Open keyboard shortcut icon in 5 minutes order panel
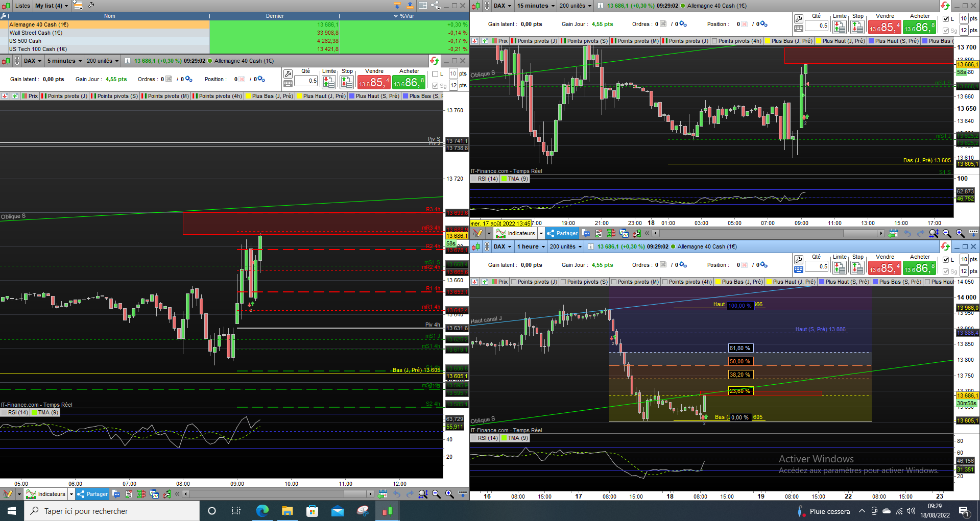Screen dimensions: 980x521 (x=288, y=84)
